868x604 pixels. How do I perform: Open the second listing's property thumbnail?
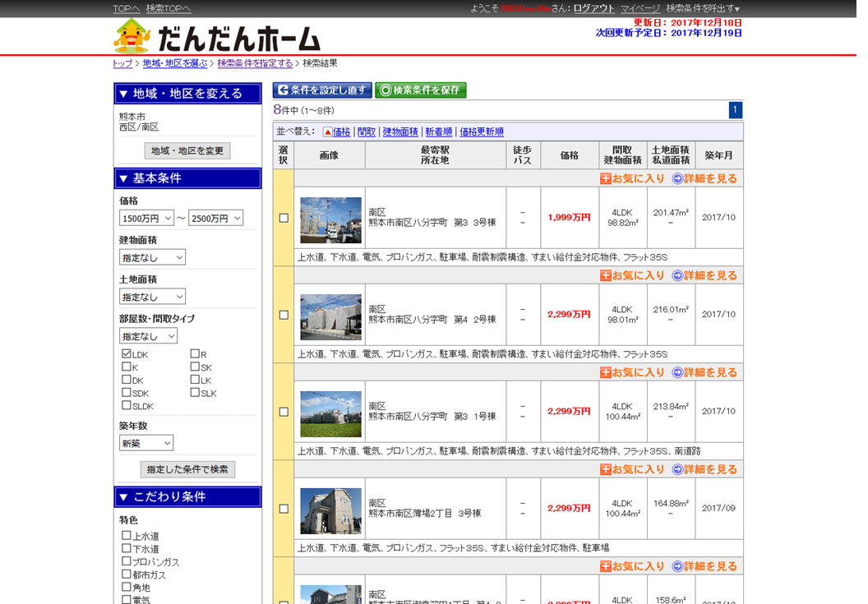(330, 316)
